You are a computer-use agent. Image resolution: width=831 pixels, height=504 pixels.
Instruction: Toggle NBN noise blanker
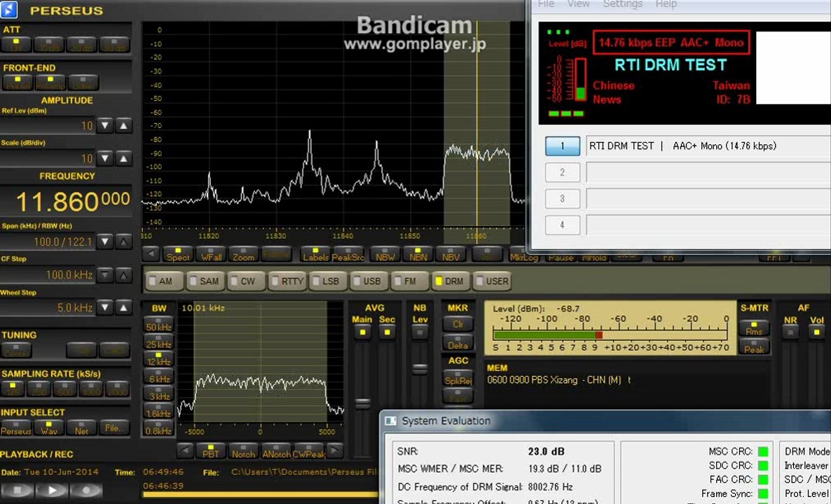pyautogui.click(x=418, y=254)
